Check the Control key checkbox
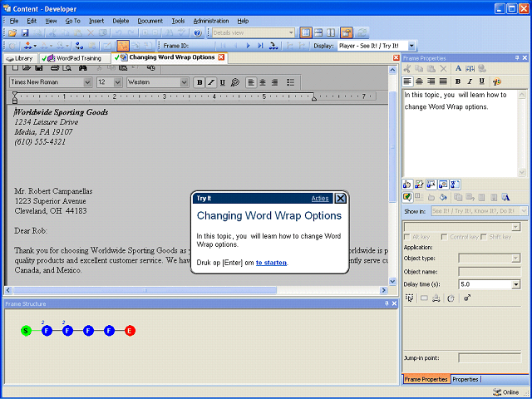 click(444, 237)
